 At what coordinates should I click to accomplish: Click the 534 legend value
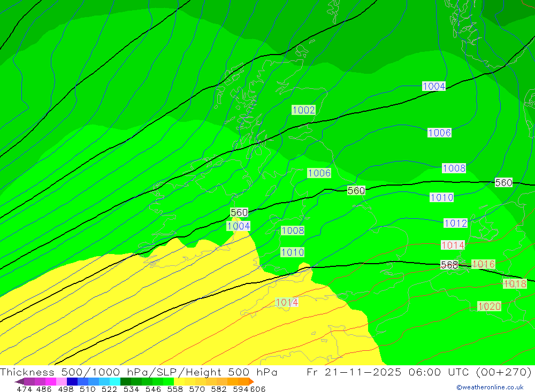[x=131, y=389]
